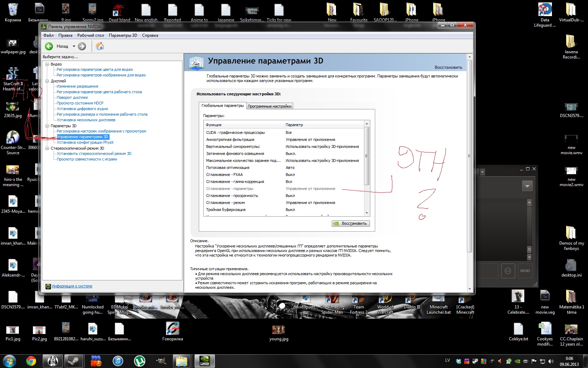Click the system information icon at bottom left
The image size is (588, 368).
tap(48, 286)
